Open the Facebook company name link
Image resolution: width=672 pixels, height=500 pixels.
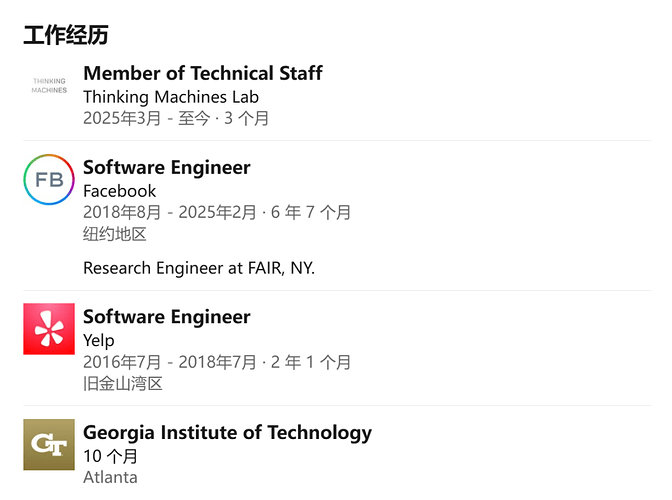[x=119, y=191]
